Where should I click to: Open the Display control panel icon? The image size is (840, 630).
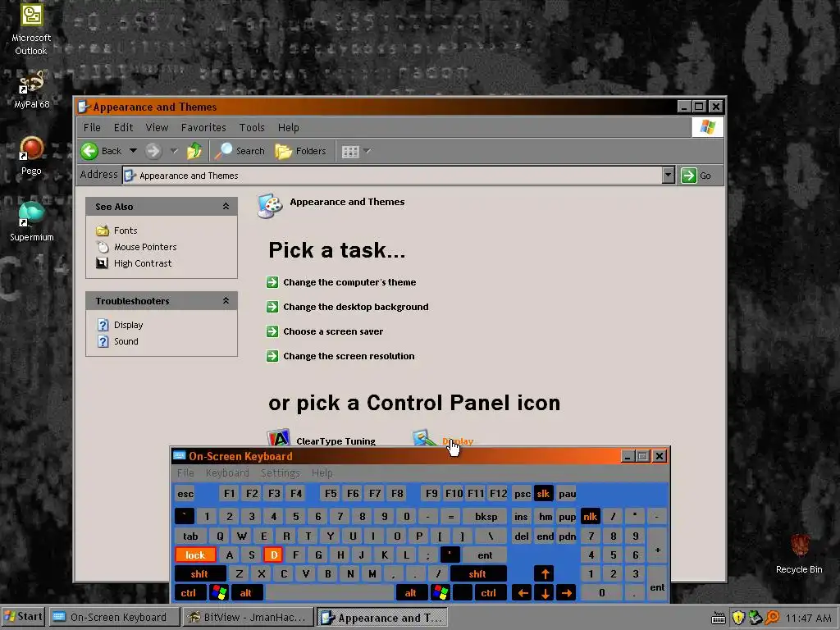point(443,438)
